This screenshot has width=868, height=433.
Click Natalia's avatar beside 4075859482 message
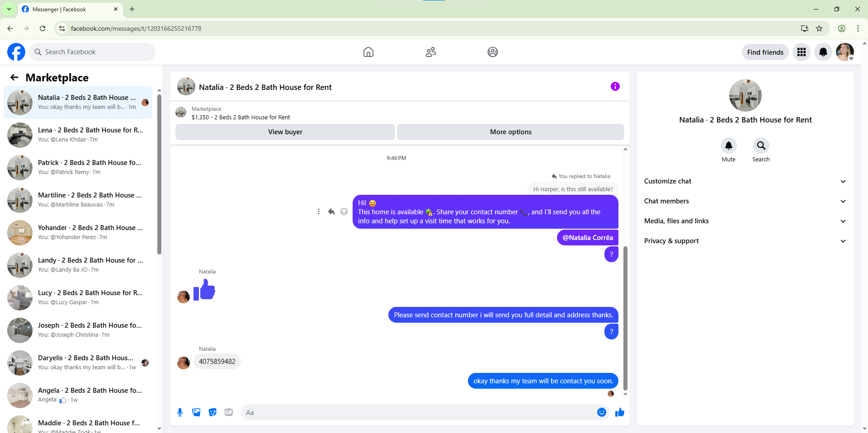click(x=184, y=362)
